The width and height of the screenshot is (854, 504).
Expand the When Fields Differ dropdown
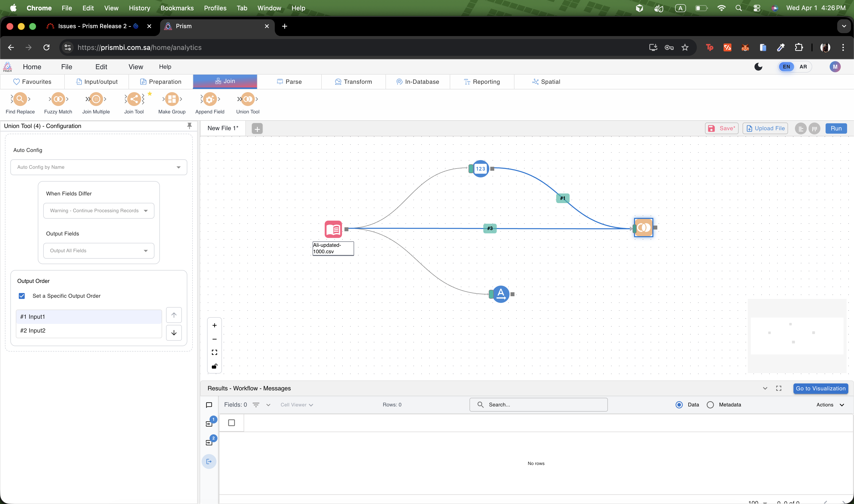click(99, 210)
